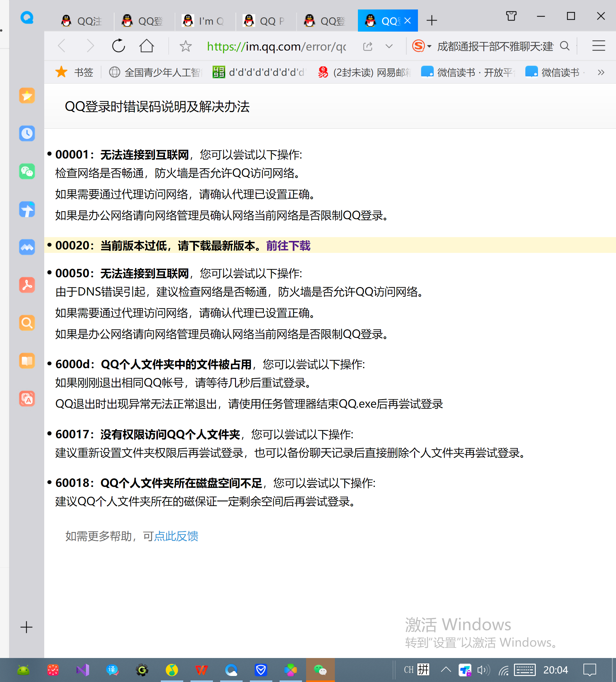
Task: Open the browser hamburger menu
Action: point(598,46)
